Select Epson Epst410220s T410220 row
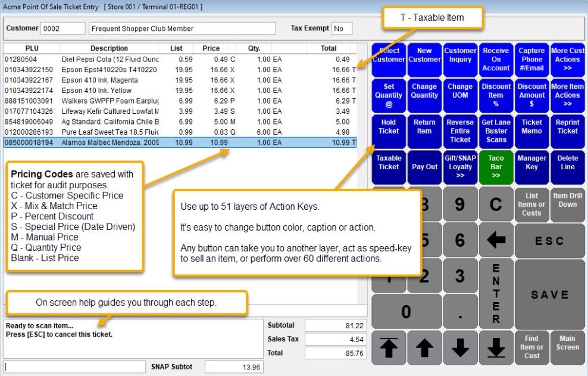 tap(180, 70)
